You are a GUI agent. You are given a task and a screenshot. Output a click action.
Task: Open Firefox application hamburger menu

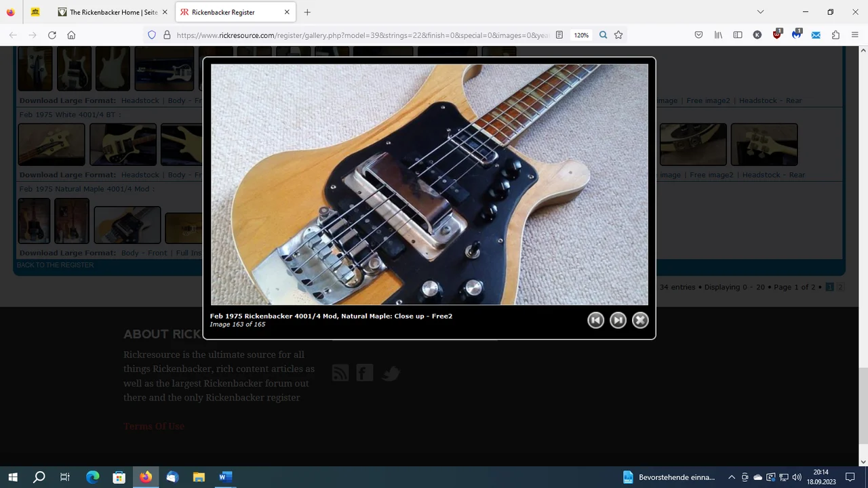coord(854,35)
